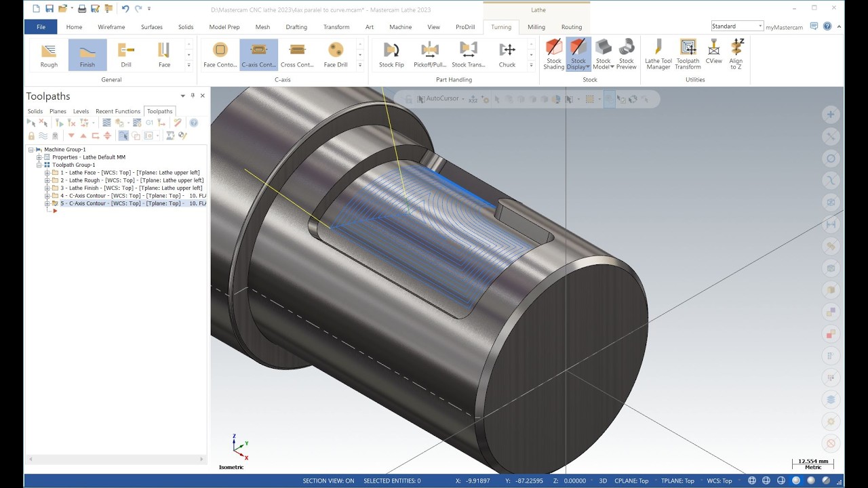This screenshot has width=868, height=488.
Task: Click the G1 post operations icon
Action: pos(149,123)
